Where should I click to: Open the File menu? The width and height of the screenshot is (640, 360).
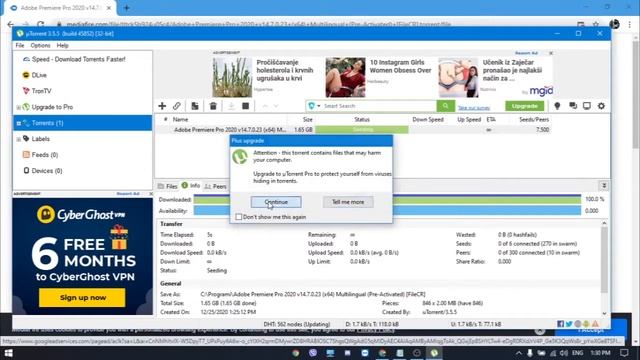20,45
